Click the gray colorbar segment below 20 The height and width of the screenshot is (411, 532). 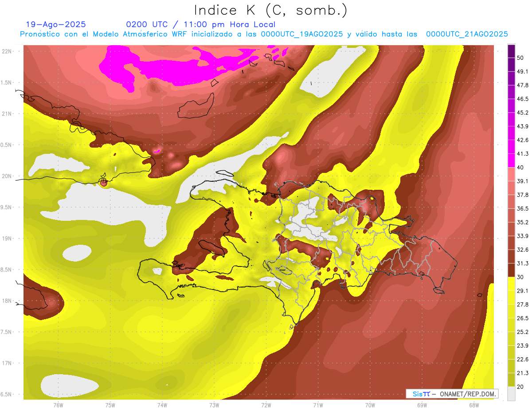[x=511, y=393]
